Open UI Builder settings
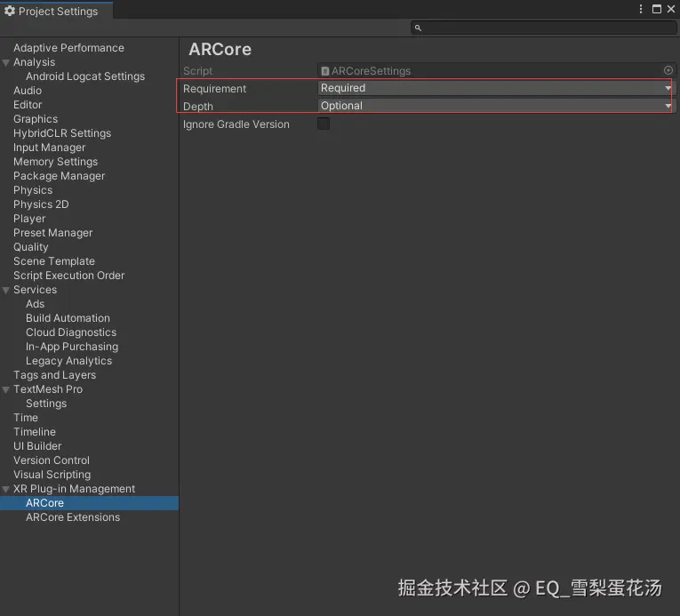 [36, 446]
